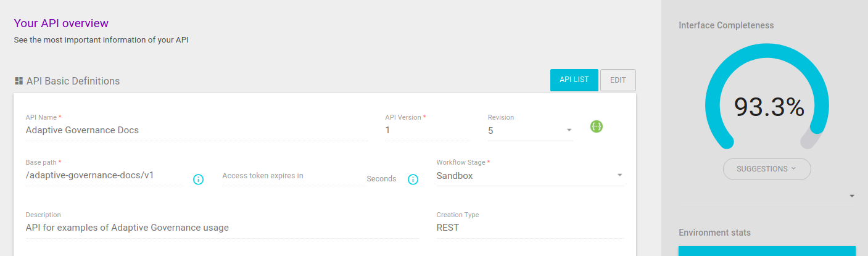Open the Revision dropdown
868x256 pixels.
point(569,130)
